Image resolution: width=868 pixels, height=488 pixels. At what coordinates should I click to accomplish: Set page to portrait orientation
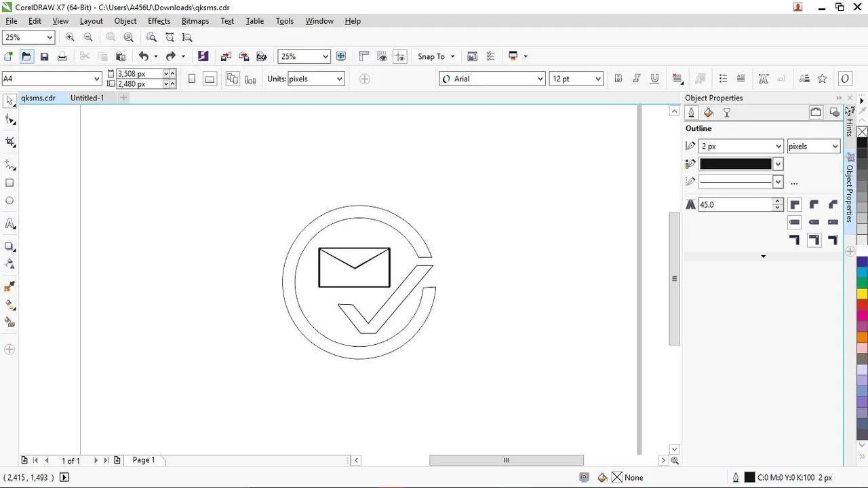(192, 79)
